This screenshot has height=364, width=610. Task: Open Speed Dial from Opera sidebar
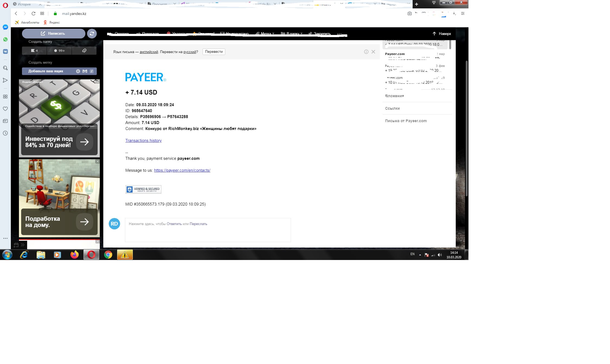click(x=5, y=97)
